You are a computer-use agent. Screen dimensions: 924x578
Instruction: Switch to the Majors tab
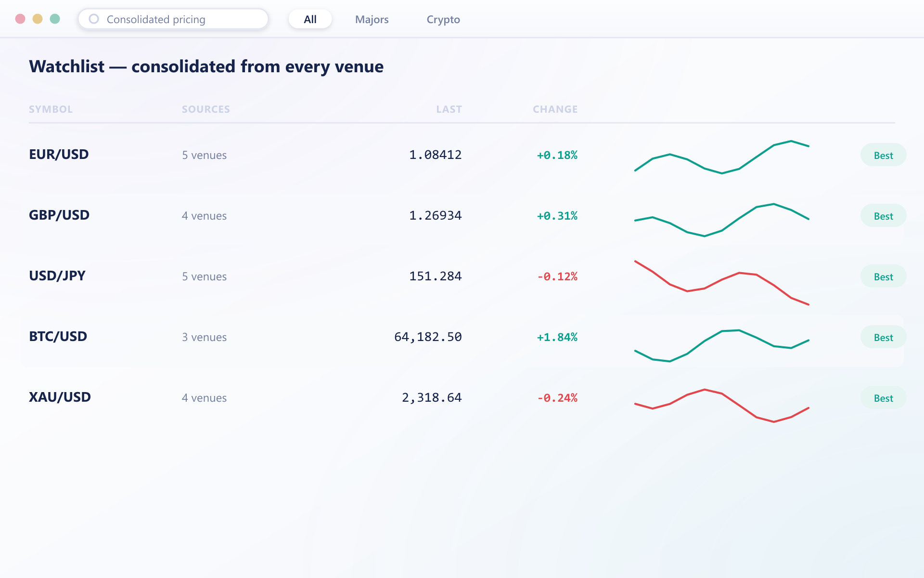coord(372,19)
